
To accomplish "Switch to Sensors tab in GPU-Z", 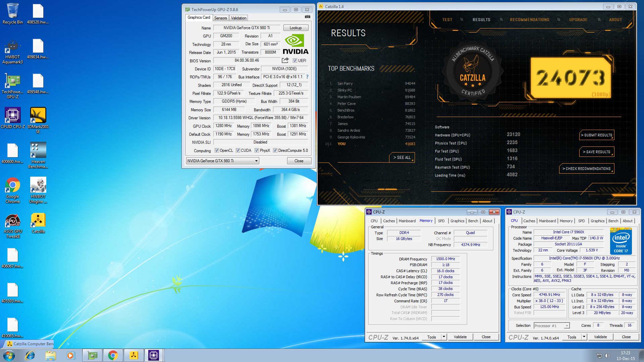I will tap(220, 18).
